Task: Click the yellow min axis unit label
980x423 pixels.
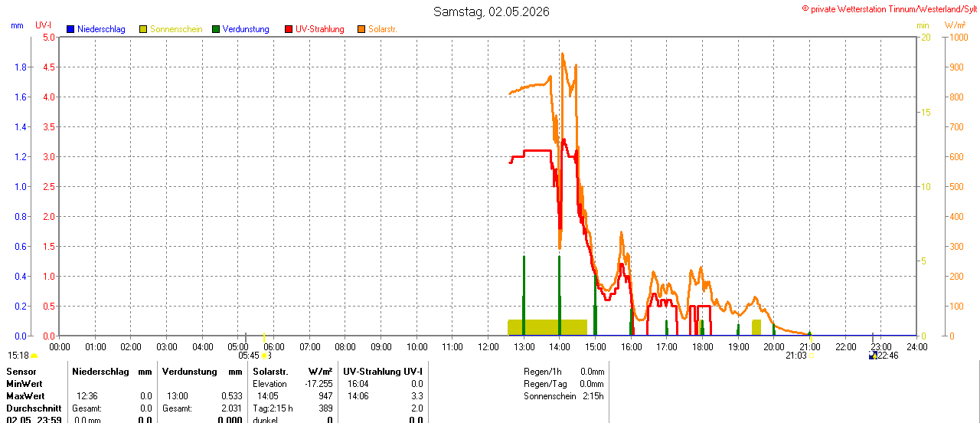Action: click(x=923, y=25)
